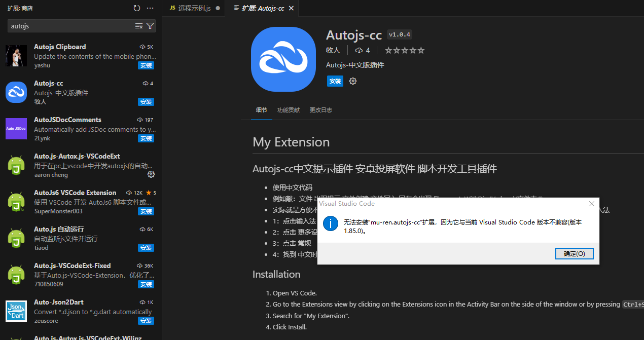Show the 更改日志 changelog tab
This screenshot has height=340, width=644.
click(320, 110)
